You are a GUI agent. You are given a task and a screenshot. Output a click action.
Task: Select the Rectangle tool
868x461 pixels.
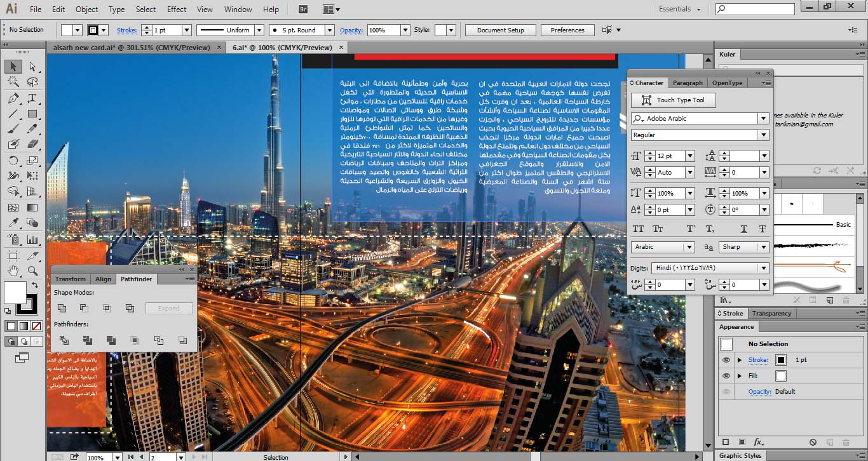tap(32, 114)
